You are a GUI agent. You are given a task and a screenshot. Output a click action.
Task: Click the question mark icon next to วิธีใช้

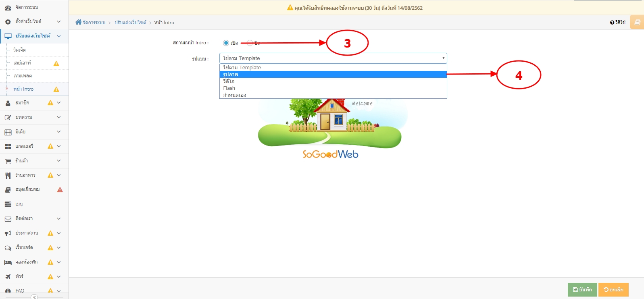coord(612,23)
